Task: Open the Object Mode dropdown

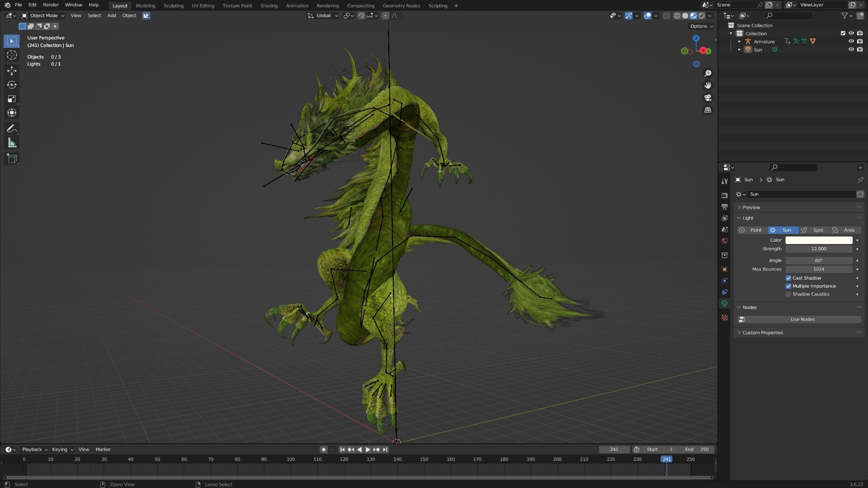Action: pos(43,15)
